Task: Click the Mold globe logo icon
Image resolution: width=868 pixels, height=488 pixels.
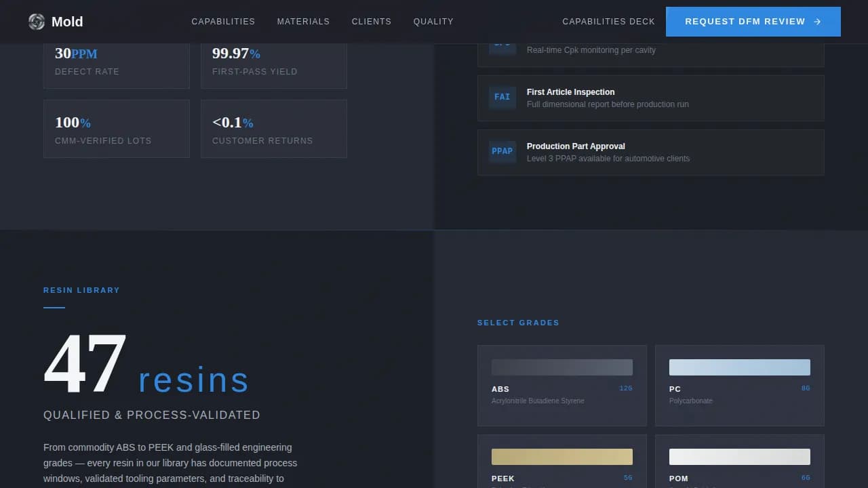Action: coord(36,21)
